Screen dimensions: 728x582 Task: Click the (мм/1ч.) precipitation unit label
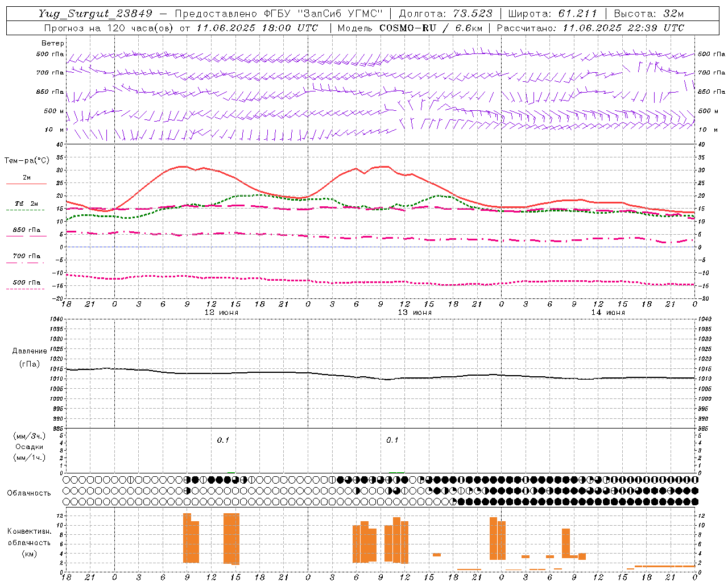pyautogui.click(x=30, y=458)
